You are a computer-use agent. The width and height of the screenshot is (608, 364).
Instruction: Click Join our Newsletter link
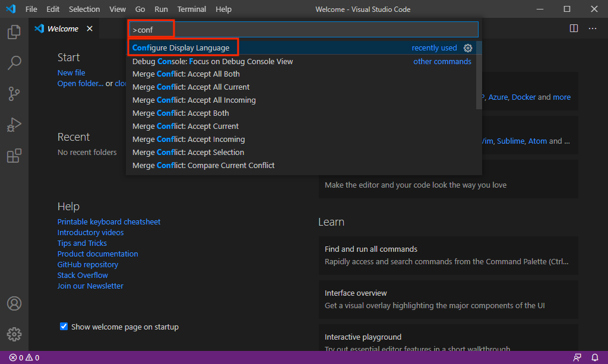point(90,286)
